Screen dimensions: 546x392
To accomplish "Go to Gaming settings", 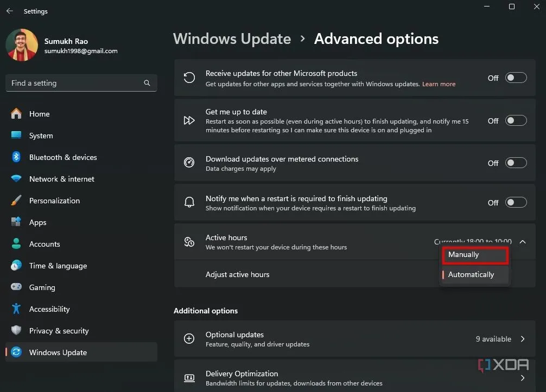I will pos(81,287).
